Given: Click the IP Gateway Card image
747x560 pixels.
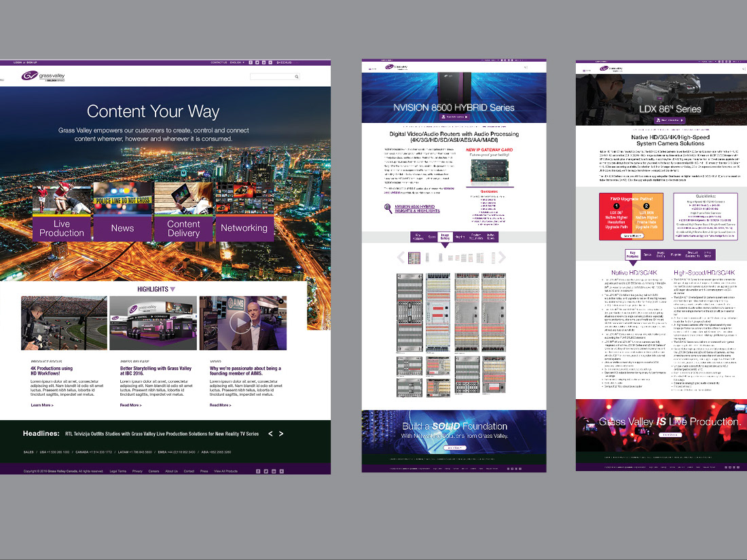Looking at the screenshot, I should (489, 172).
